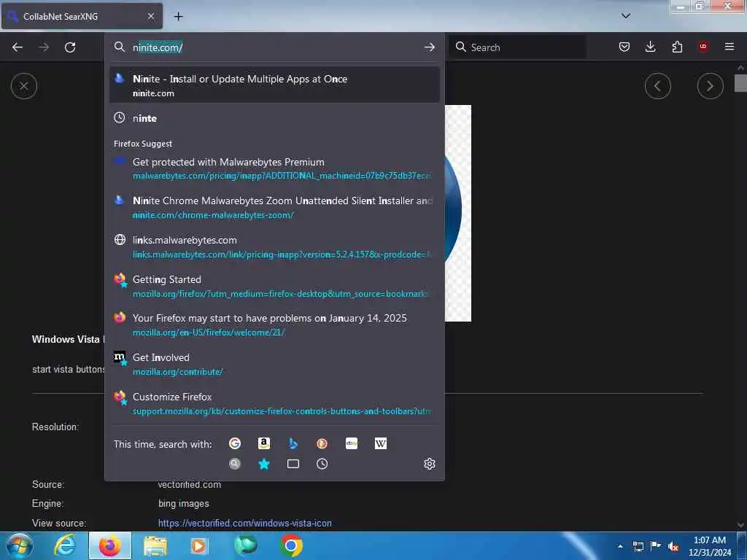Click the muted volume tray icon

(673, 547)
